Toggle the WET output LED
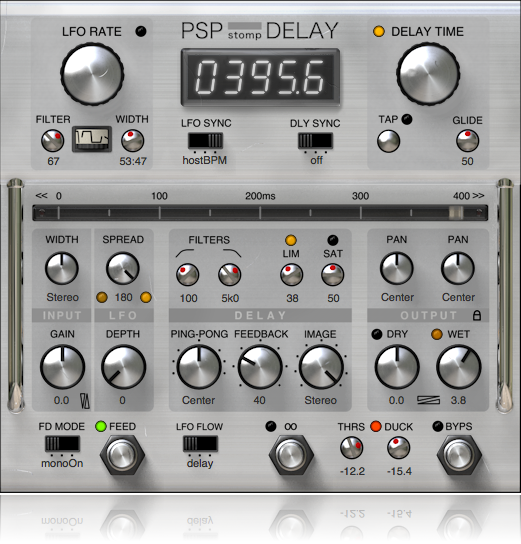521x544 pixels. tap(437, 334)
